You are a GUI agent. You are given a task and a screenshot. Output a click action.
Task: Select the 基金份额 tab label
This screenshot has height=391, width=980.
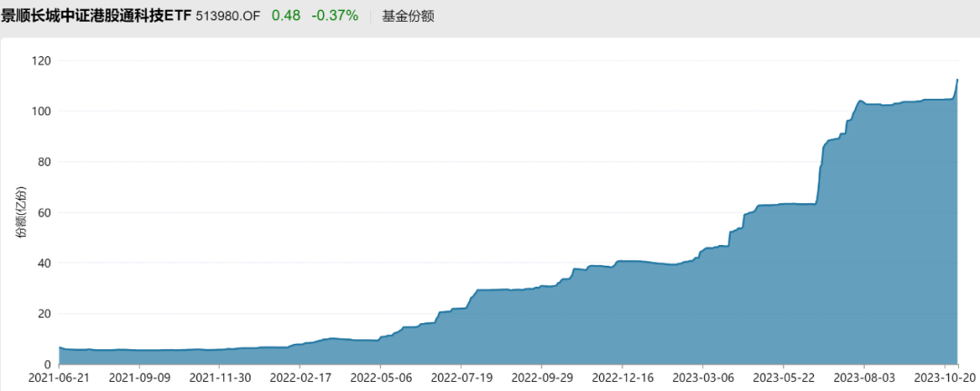tap(408, 16)
